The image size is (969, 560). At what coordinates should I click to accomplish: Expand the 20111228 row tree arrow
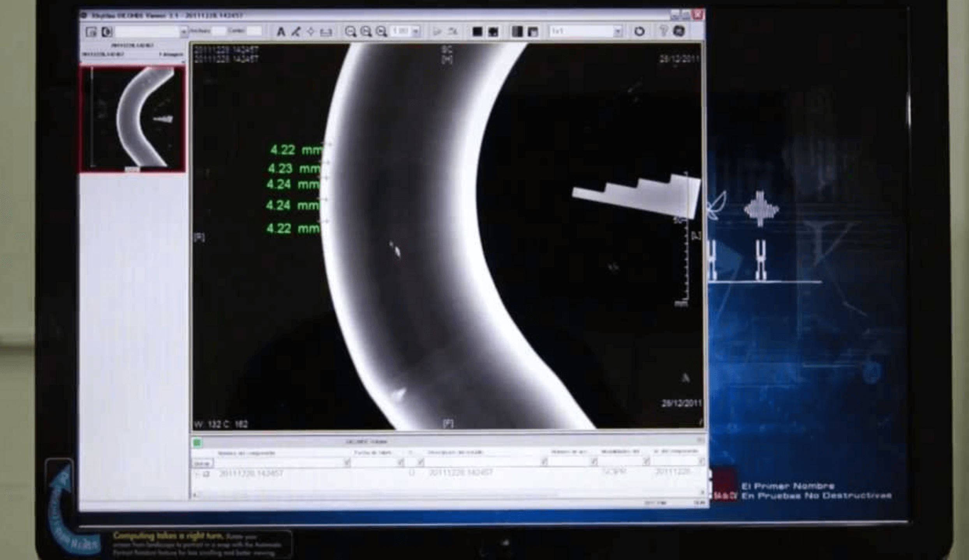point(197,474)
